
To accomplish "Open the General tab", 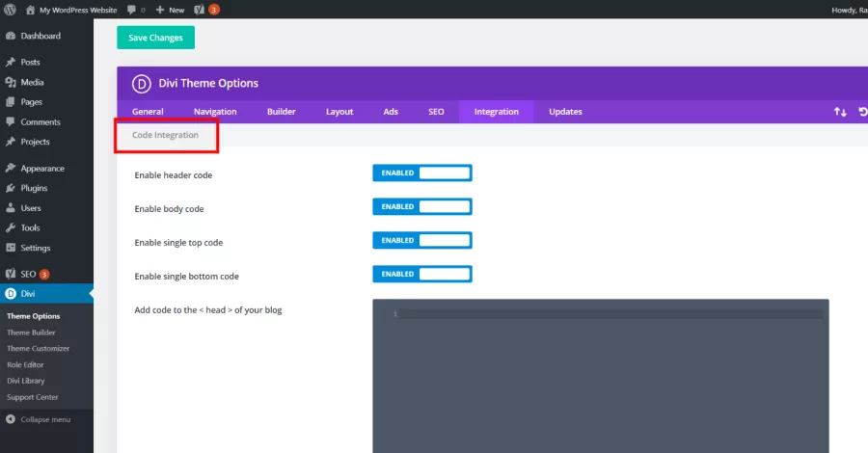I will pyautogui.click(x=148, y=112).
